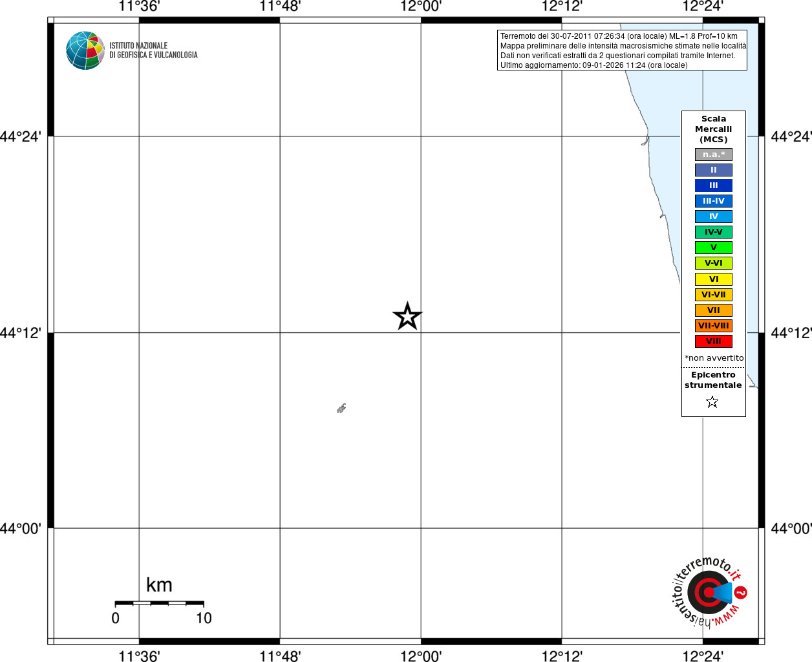Image resolution: width=812 pixels, height=662 pixels.
Task: Click the epicenter star on the map
Action: tap(407, 316)
